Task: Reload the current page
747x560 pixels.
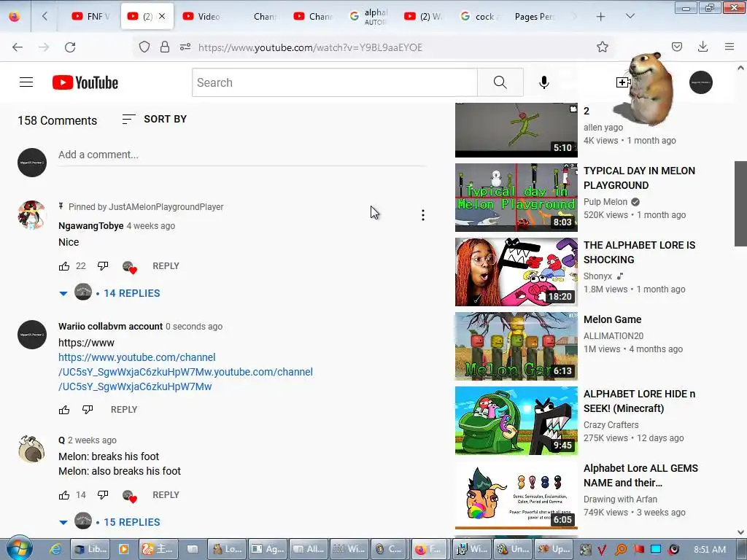Action: pos(70,47)
